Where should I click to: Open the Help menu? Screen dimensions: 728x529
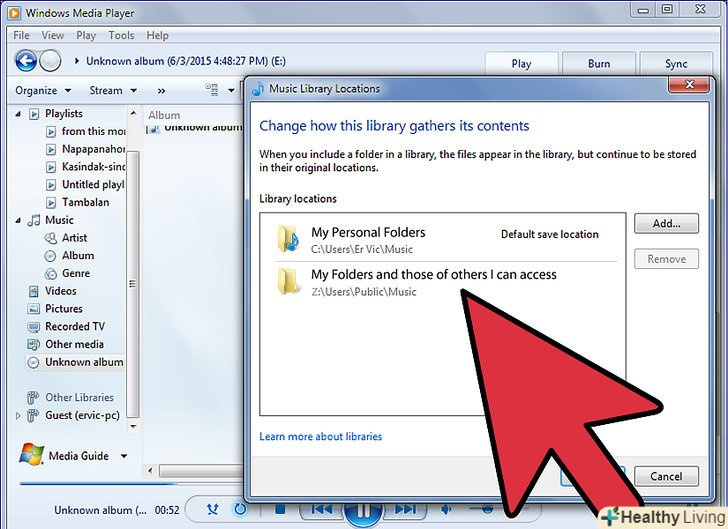click(x=157, y=35)
